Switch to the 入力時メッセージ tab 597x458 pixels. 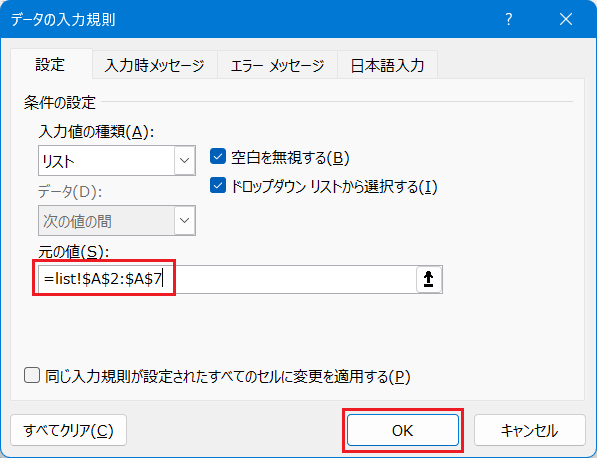coord(155,65)
